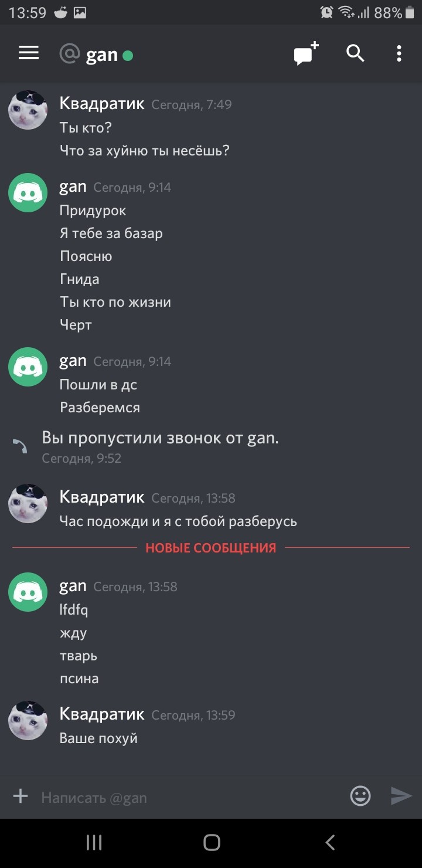Image resolution: width=422 pixels, height=868 pixels.
Task: Tap the Android back arrow
Action: pos(330,843)
